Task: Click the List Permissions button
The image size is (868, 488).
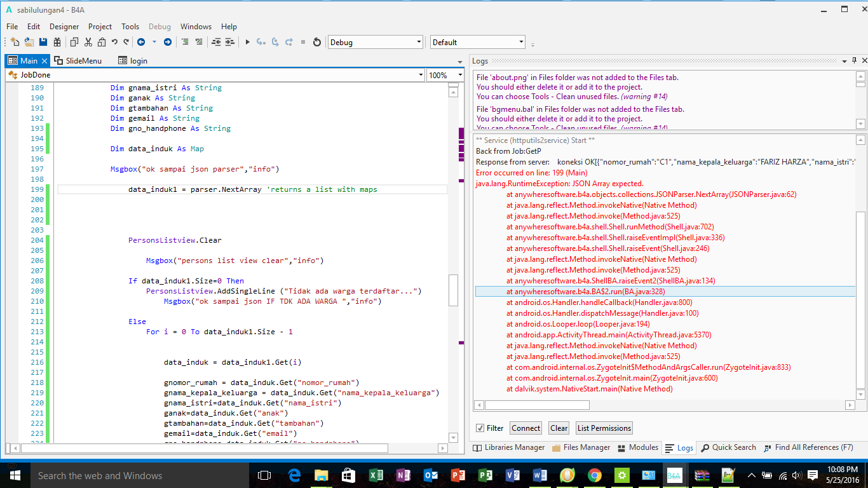Action: (x=604, y=428)
